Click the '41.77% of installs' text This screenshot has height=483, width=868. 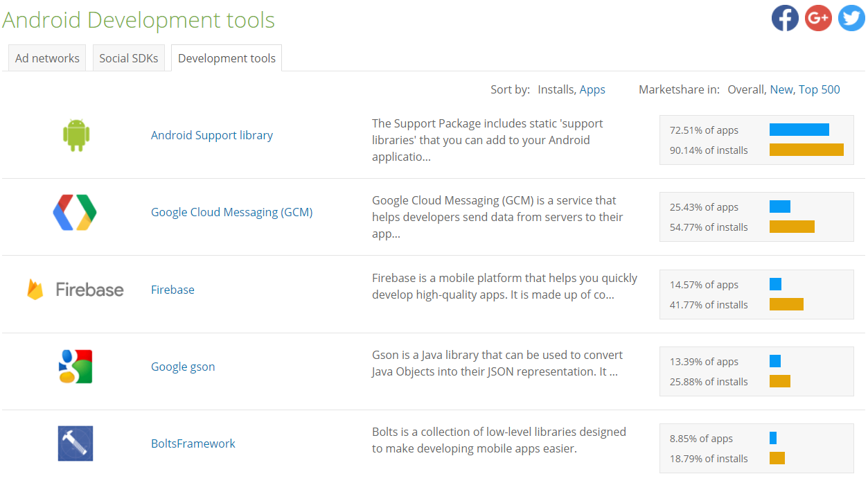click(x=709, y=305)
